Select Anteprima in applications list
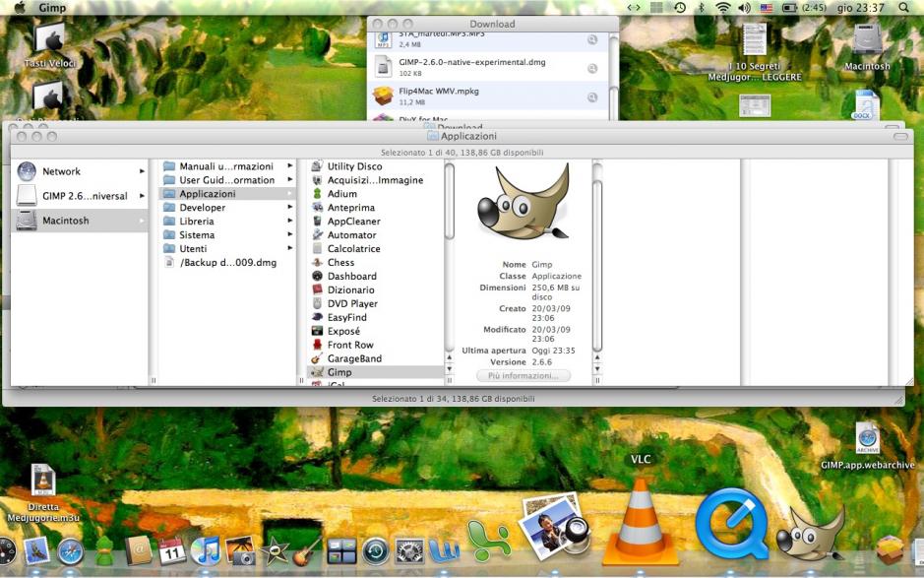 [x=375, y=207]
